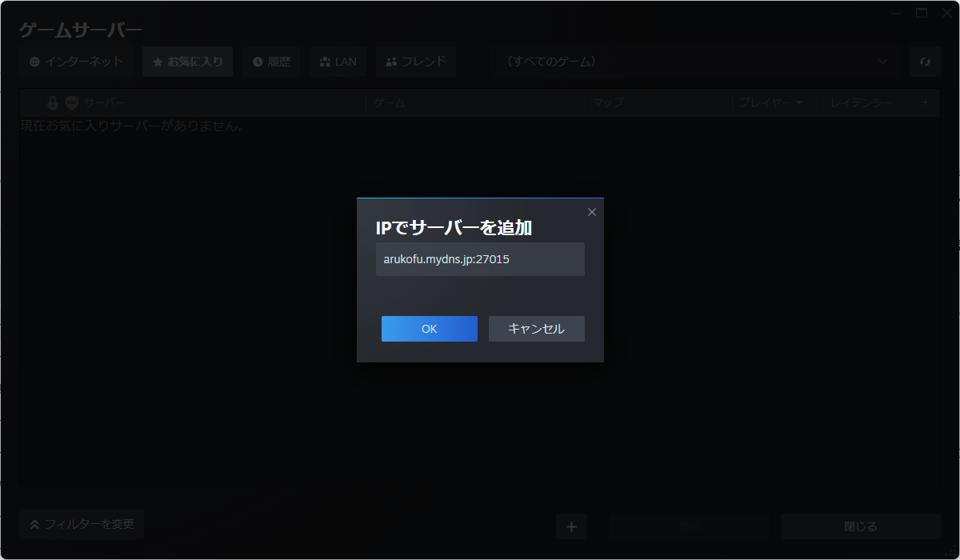Click the 閉じる button at bottom
The image size is (960, 560).
860,526
